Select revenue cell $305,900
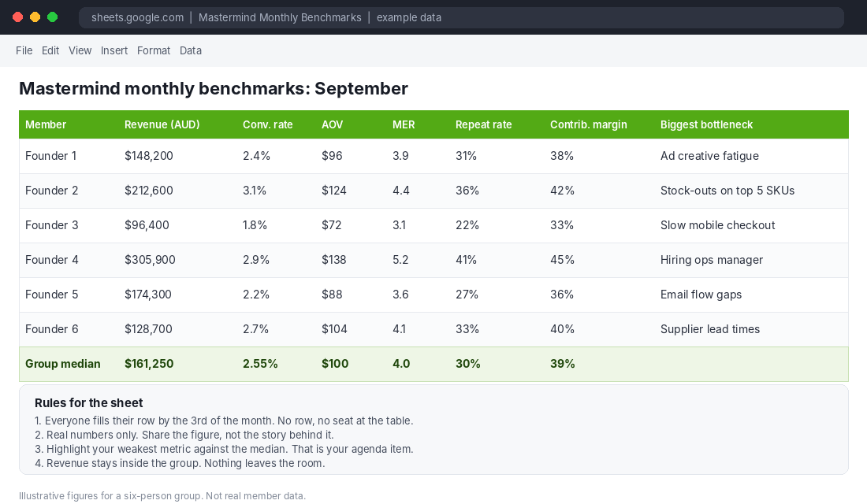The width and height of the screenshot is (867, 504). click(150, 260)
